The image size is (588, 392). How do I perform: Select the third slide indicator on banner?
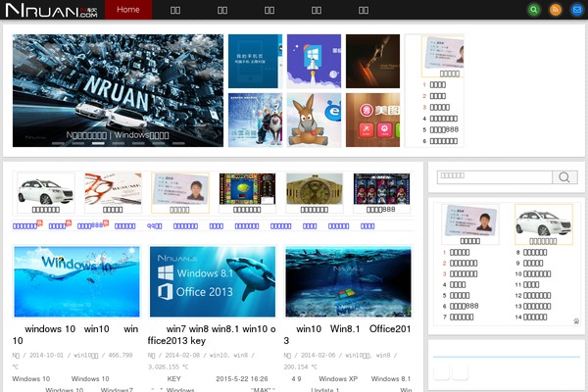98,143
